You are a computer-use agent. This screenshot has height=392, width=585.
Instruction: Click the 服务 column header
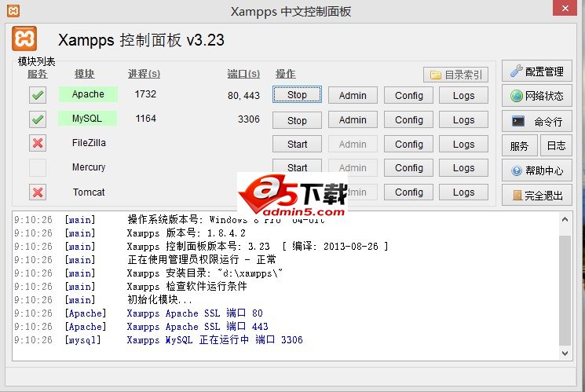point(38,74)
